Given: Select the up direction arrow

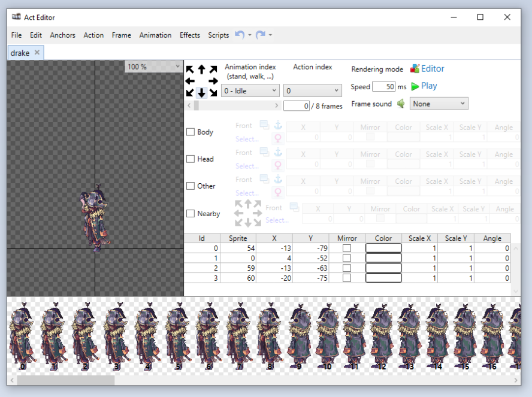Looking at the screenshot, I should coord(202,69).
